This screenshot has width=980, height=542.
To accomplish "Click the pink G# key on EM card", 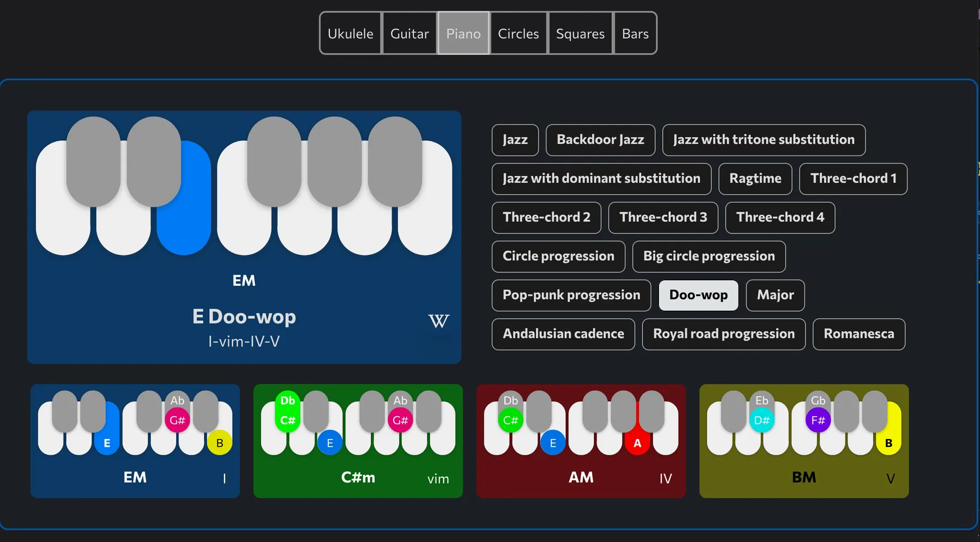I will [x=177, y=420].
